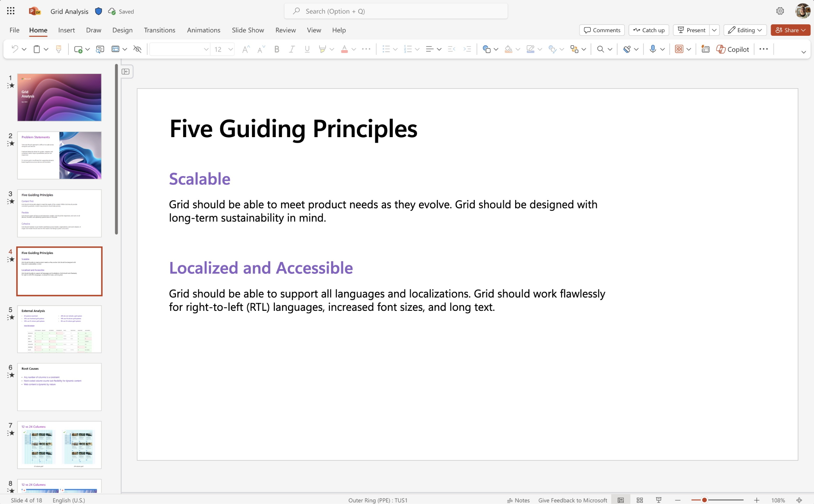Create a new slide
This screenshot has width=814, height=504.
click(79, 49)
